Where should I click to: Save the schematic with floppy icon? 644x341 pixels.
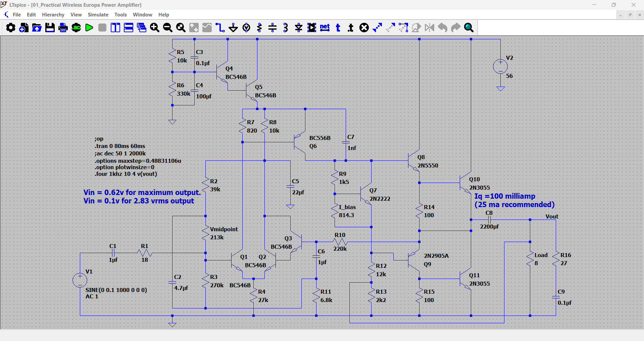[x=50, y=28]
